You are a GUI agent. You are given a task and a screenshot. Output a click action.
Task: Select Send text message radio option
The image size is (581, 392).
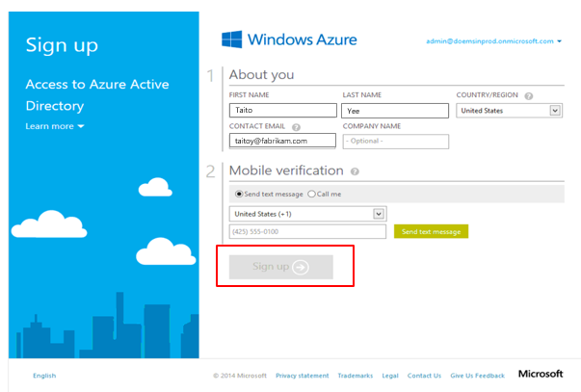239,194
